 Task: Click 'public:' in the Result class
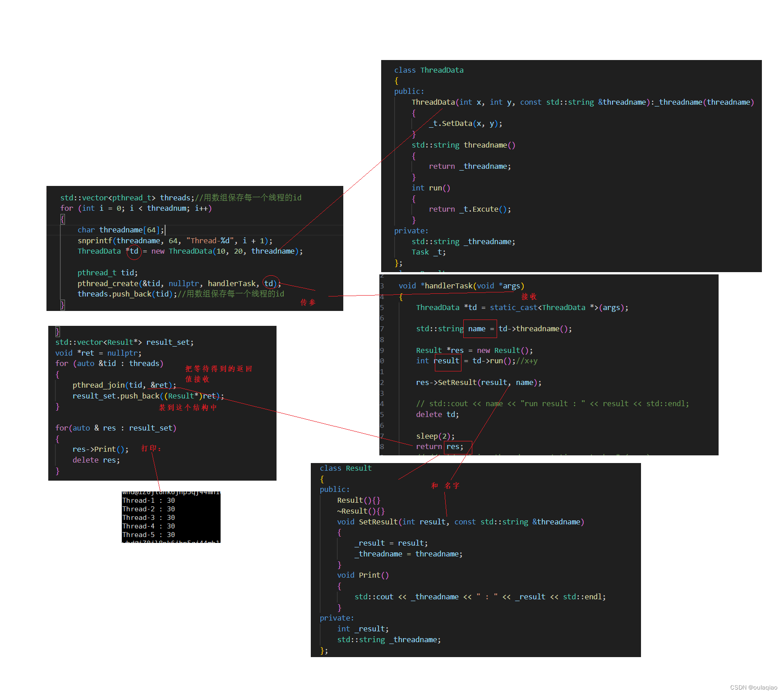(x=335, y=489)
